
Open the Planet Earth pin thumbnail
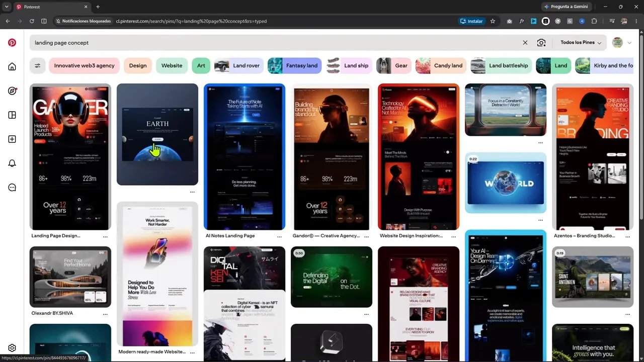pyautogui.click(x=157, y=134)
